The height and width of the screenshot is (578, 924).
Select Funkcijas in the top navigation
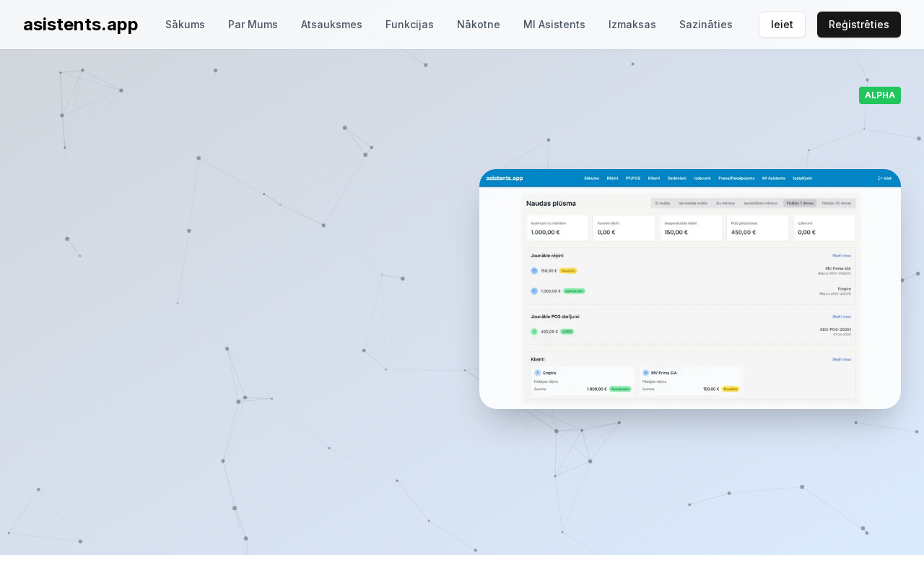coord(409,25)
